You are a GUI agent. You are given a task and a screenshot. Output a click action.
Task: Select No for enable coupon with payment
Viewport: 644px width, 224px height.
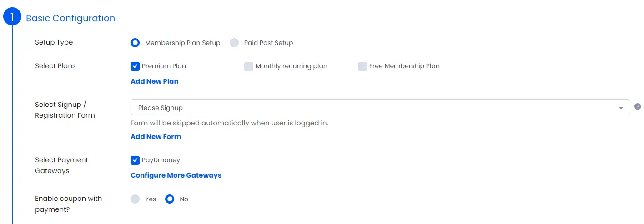pos(170,199)
